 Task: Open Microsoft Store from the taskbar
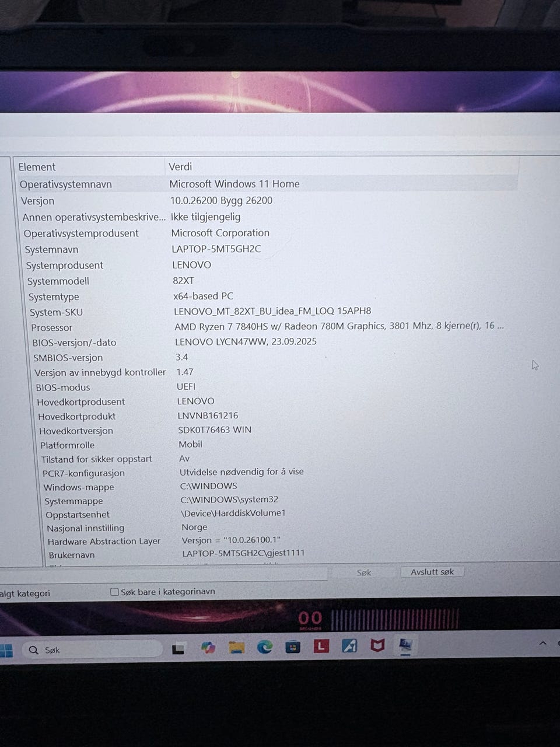(293, 647)
